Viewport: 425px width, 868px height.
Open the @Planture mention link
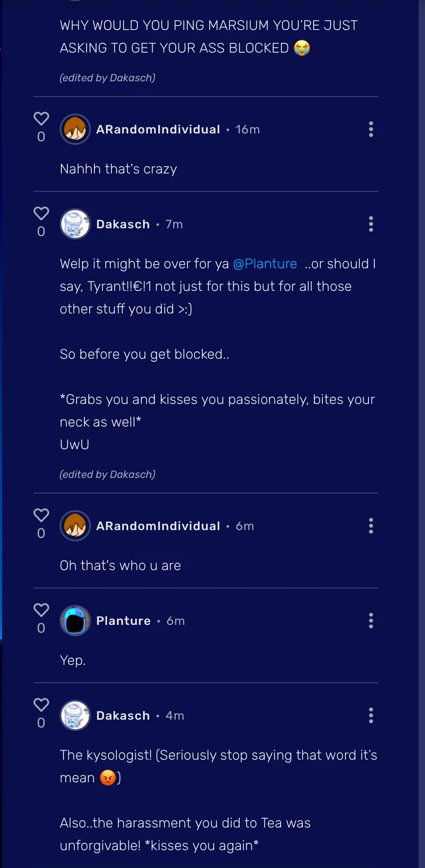click(x=265, y=264)
